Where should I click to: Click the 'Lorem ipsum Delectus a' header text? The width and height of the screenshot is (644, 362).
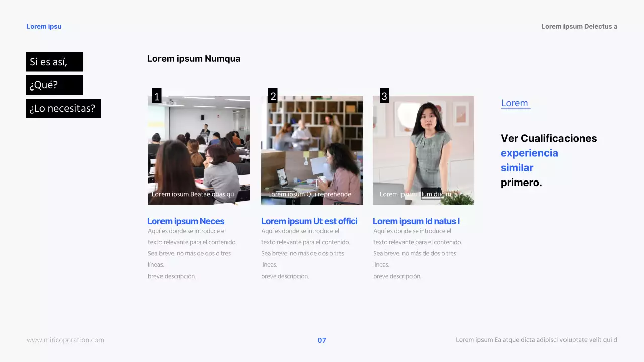tap(579, 26)
